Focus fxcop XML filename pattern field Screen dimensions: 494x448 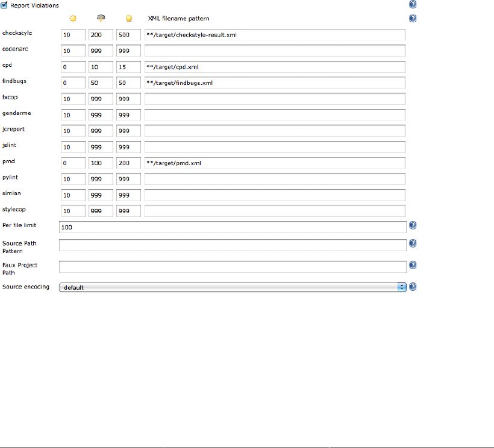coord(275,99)
